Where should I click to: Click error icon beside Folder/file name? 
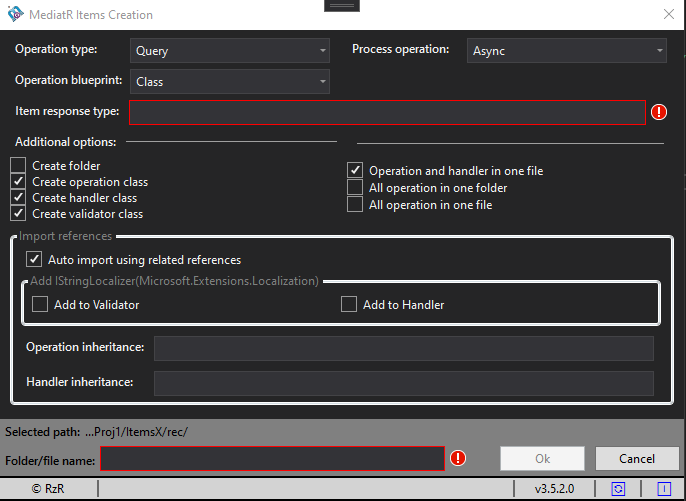point(458,458)
